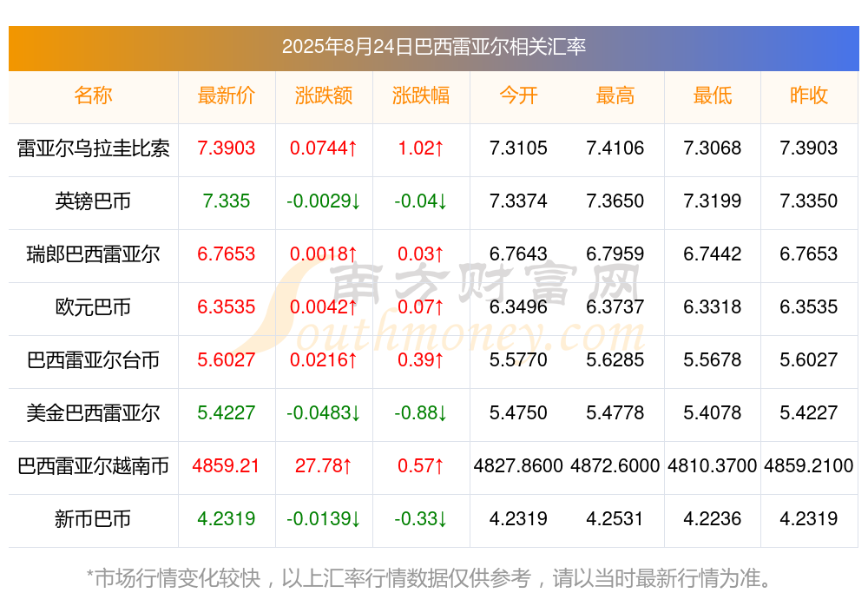The image size is (868, 606).
Task: Click high value 6.7959
Action: pyautogui.click(x=615, y=254)
